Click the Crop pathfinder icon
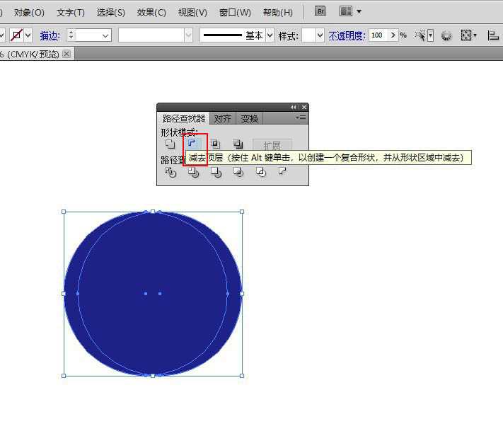Viewport: 503px width, 448px height. point(238,172)
